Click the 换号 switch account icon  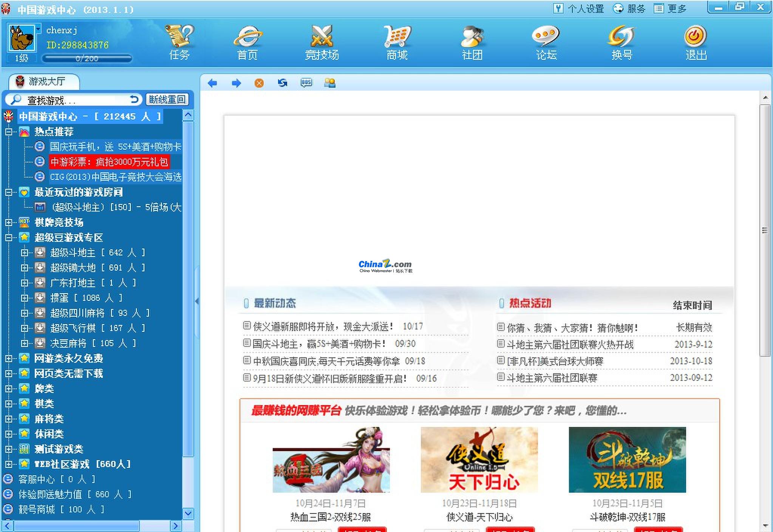pyautogui.click(x=621, y=37)
